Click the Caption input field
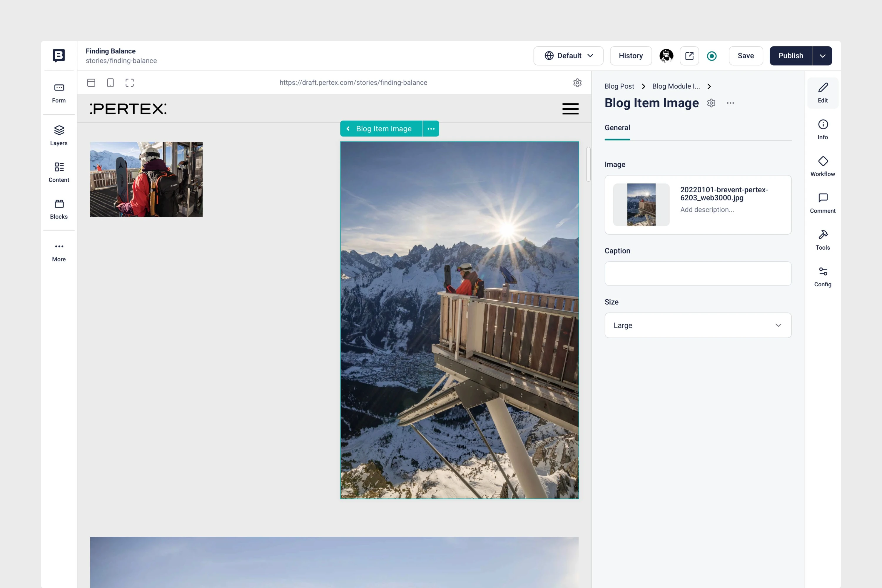 coord(697,273)
